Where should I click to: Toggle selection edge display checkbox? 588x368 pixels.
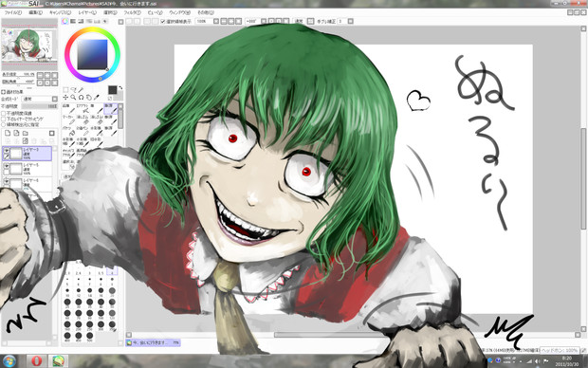pos(163,22)
